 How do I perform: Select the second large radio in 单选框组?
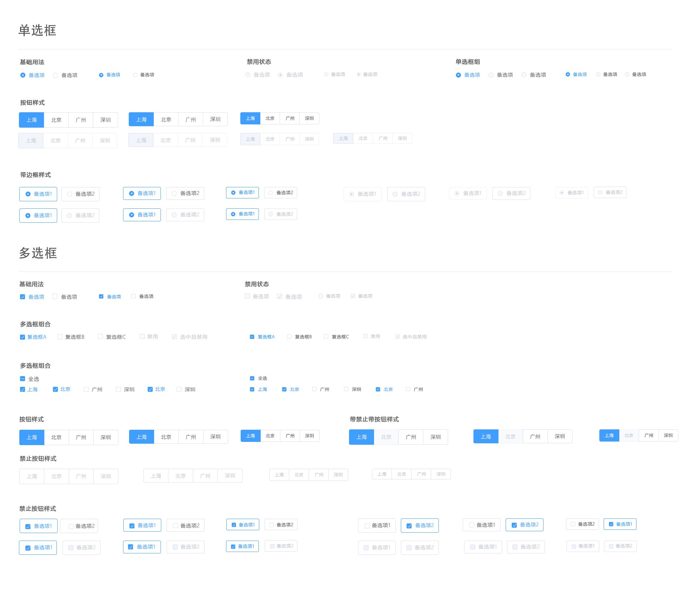pyautogui.click(x=491, y=75)
